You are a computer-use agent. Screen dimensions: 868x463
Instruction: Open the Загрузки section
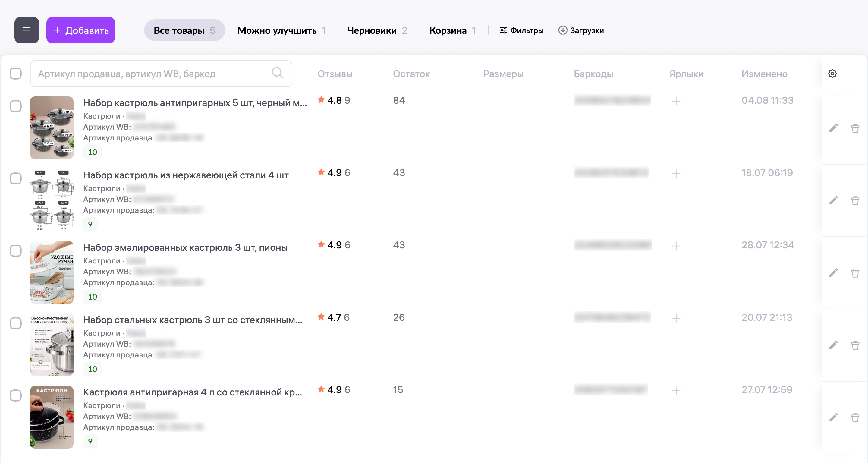pos(581,30)
